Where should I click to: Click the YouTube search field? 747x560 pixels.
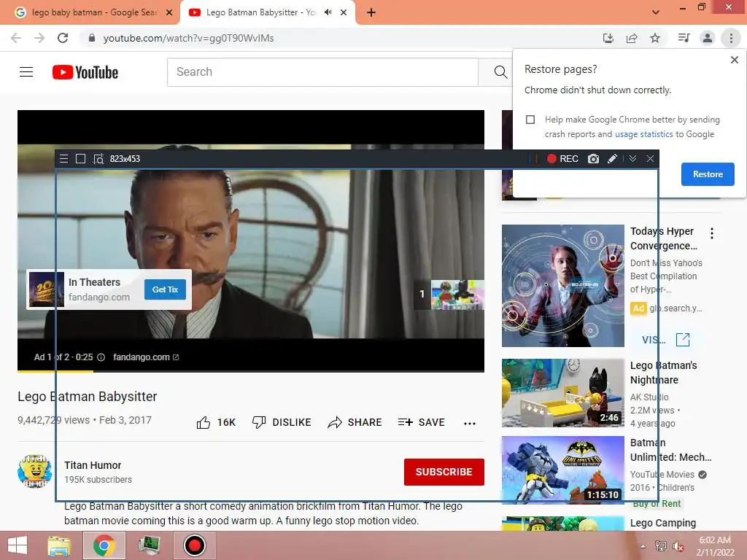pyautogui.click(x=322, y=72)
